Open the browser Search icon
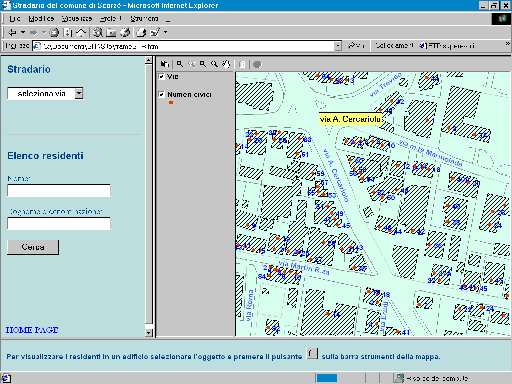This screenshot has height=384, width=512. click(x=98, y=32)
